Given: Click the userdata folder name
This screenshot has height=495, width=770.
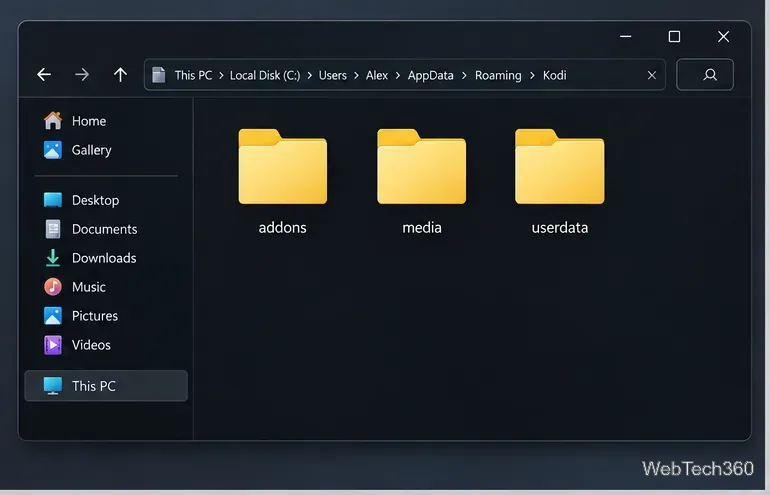Looking at the screenshot, I should point(560,227).
